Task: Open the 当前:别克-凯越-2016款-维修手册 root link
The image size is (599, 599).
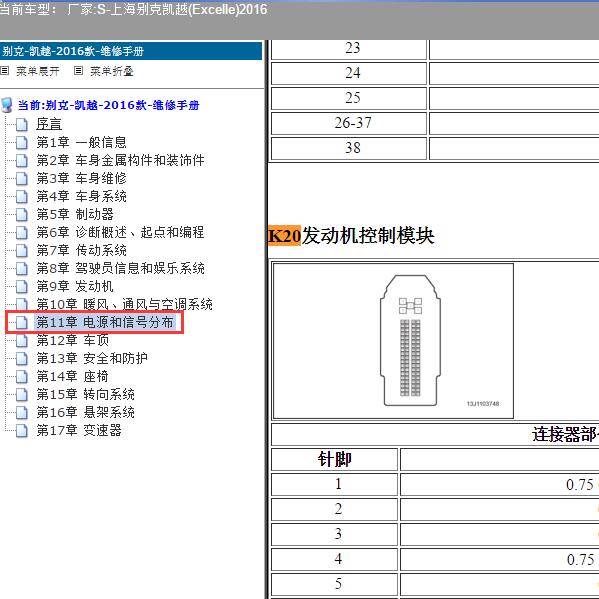Action: 108,105
